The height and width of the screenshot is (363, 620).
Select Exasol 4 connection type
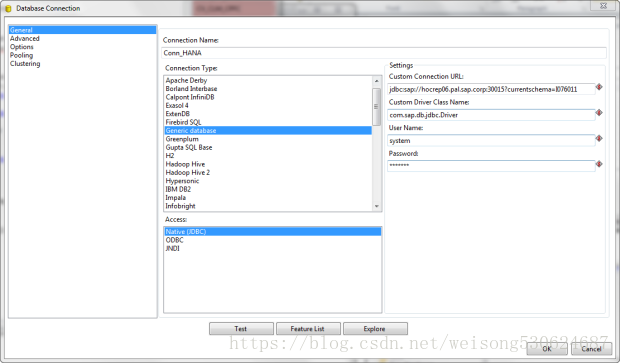point(268,105)
